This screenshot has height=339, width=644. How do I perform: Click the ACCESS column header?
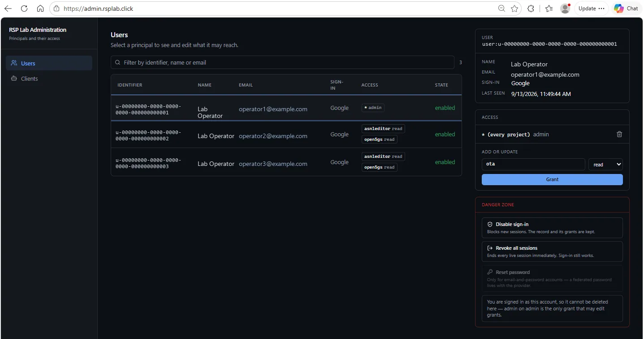click(x=370, y=85)
